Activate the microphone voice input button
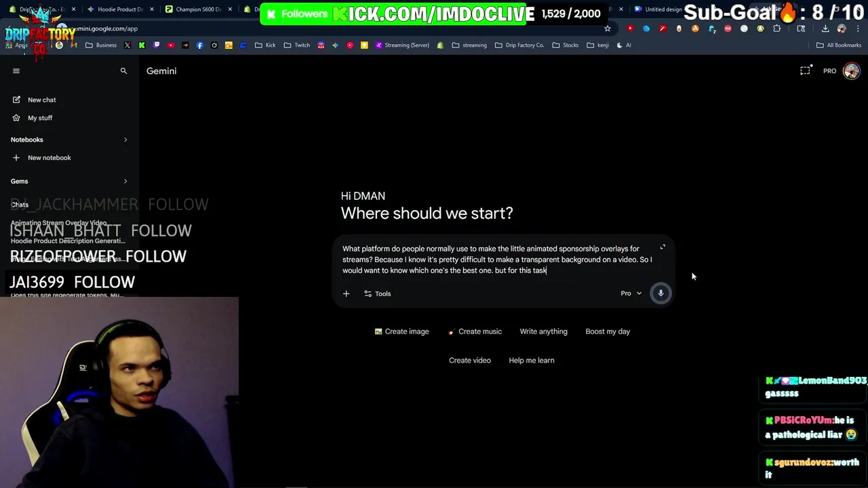The width and height of the screenshot is (868, 488). (x=660, y=293)
